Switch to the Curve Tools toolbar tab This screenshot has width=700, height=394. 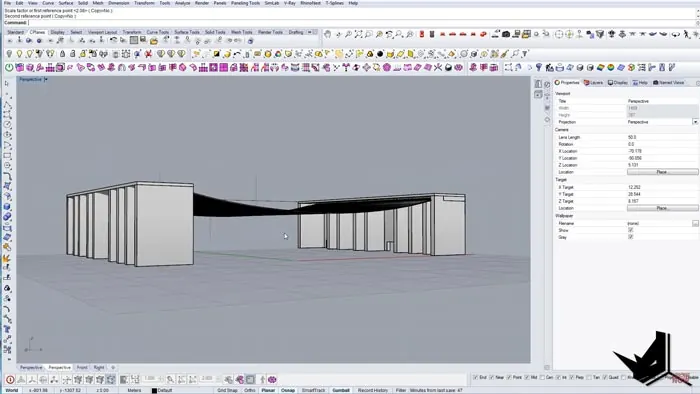click(x=158, y=32)
